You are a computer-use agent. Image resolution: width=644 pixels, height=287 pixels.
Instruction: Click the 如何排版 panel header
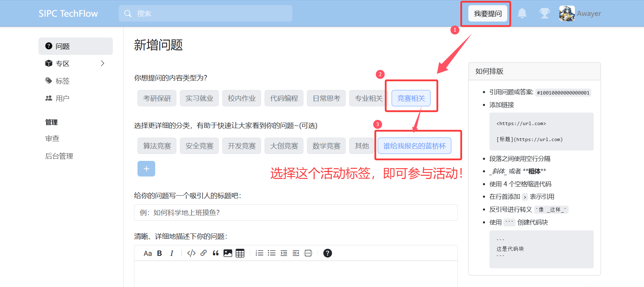[535, 71]
